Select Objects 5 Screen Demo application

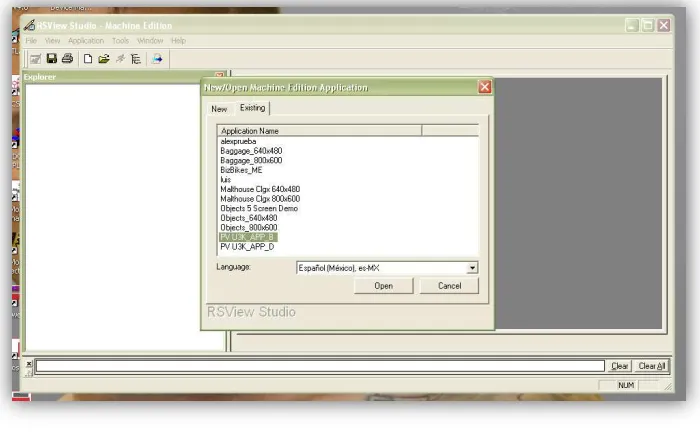[259, 209]
